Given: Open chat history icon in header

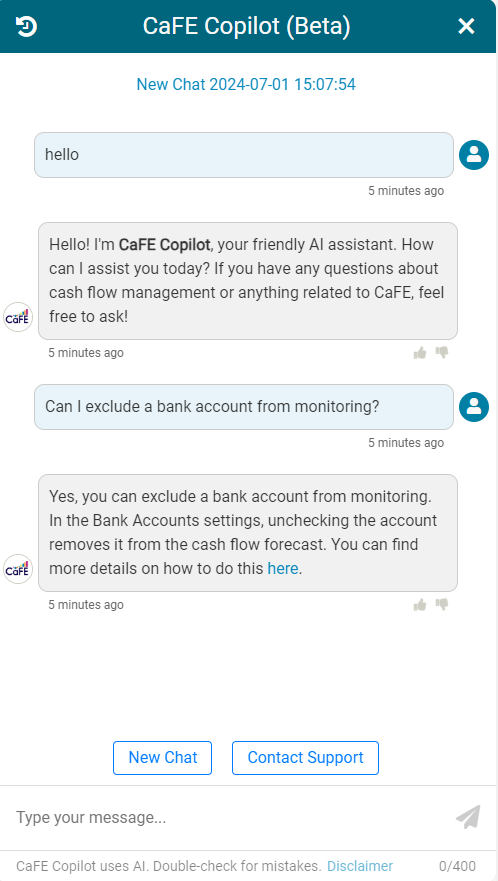Looking at the screenshot, I should (26, 26).
